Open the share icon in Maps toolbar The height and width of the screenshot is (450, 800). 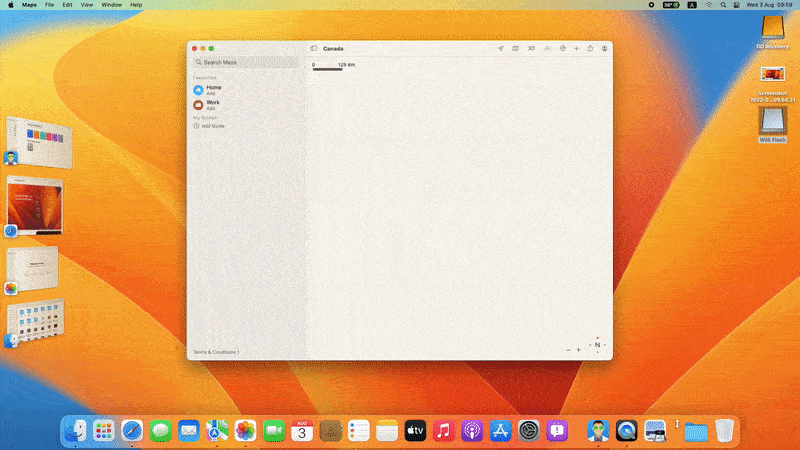coord(590,48)
